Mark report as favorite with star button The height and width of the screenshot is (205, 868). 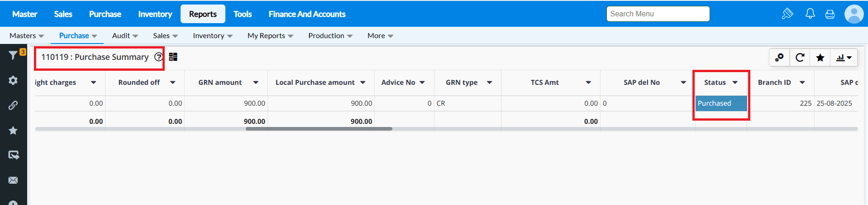click(x=820, y=58)
